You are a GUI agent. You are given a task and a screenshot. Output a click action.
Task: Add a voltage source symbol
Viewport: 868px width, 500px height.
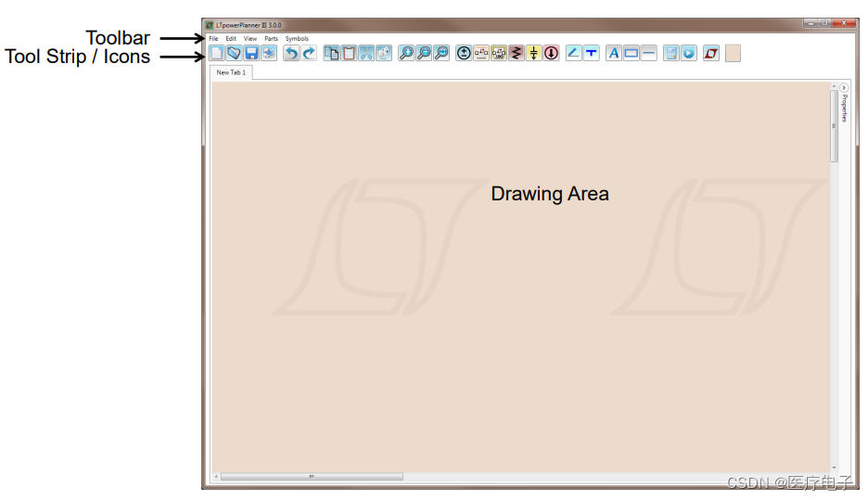coord(464,53)
